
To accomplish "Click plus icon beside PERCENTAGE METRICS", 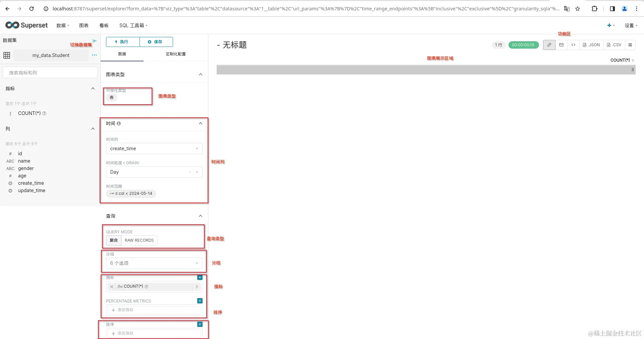I will [200, 301].
